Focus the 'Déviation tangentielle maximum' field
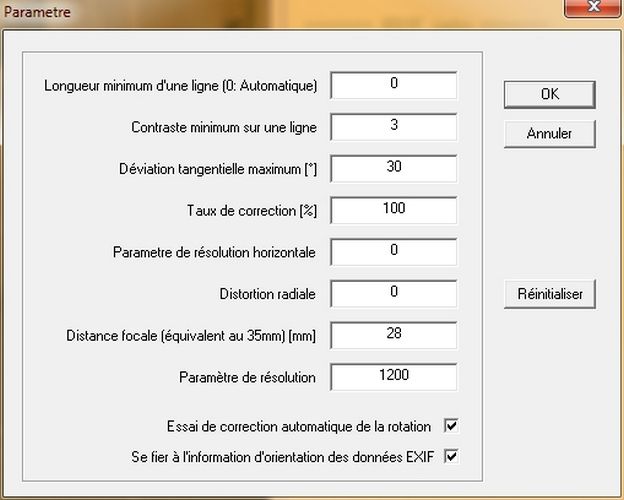This screenshot has width=624, height=500. (393, 168)
